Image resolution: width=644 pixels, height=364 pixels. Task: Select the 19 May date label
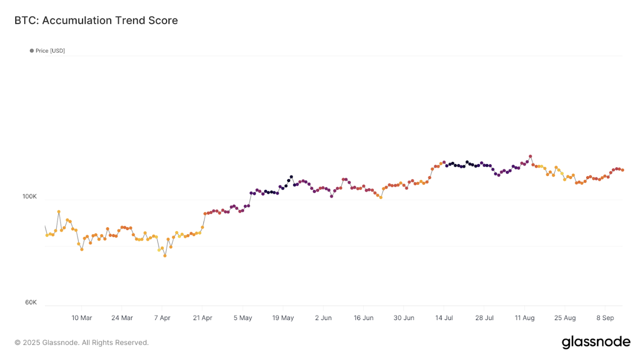pyautogui.click(x=283, y=318)
